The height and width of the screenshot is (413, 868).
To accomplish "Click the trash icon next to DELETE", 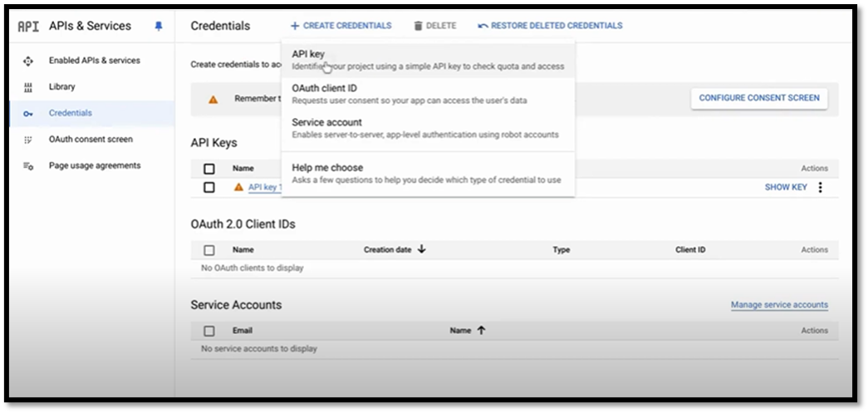I will pyautogui.click(x=419, y=26).
